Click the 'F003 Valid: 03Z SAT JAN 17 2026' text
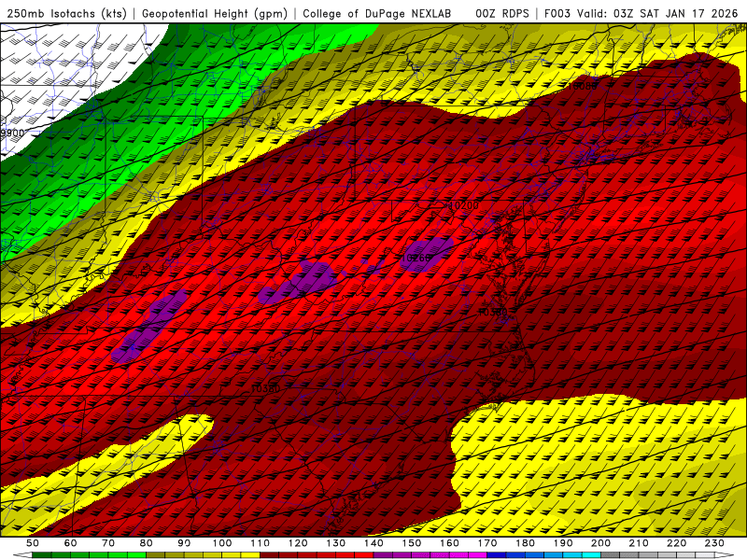This screenshot has width=747, height=560. (641, 14)
